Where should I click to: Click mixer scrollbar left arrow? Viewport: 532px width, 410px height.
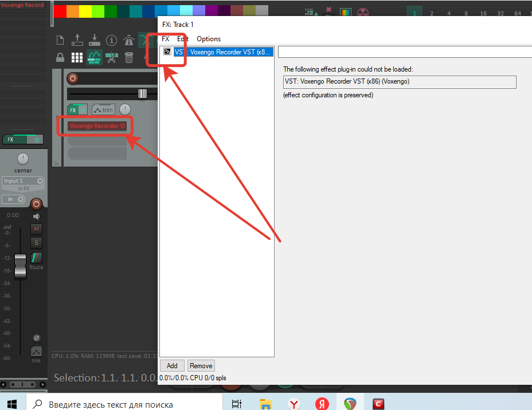click(3, 384)
